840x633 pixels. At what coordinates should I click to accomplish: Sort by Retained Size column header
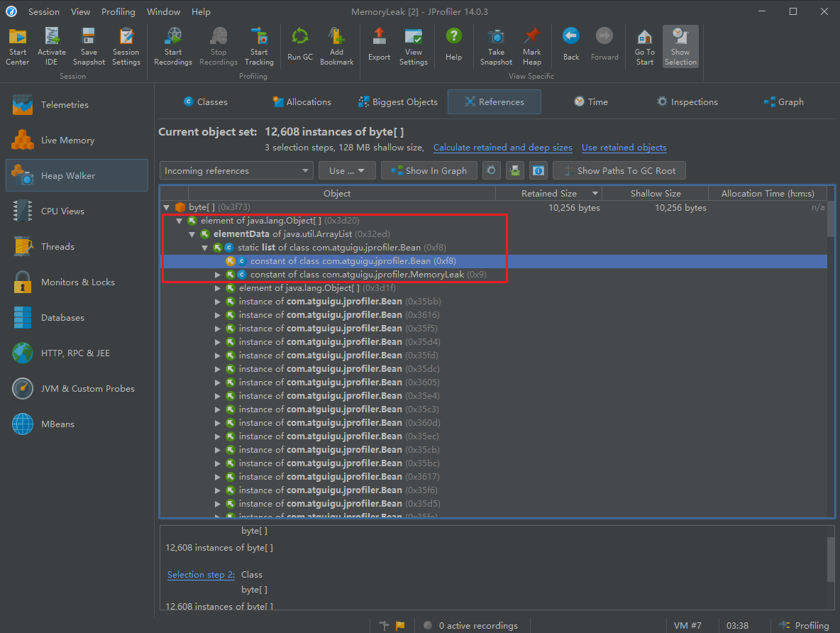coord(548,194)
